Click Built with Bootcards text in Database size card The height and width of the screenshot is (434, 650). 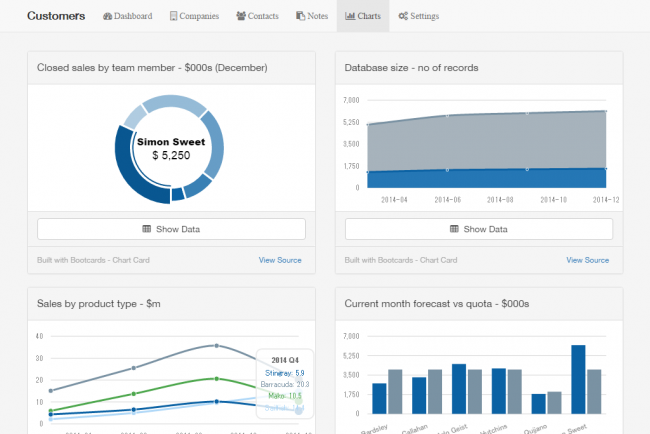tap(401, 260)
